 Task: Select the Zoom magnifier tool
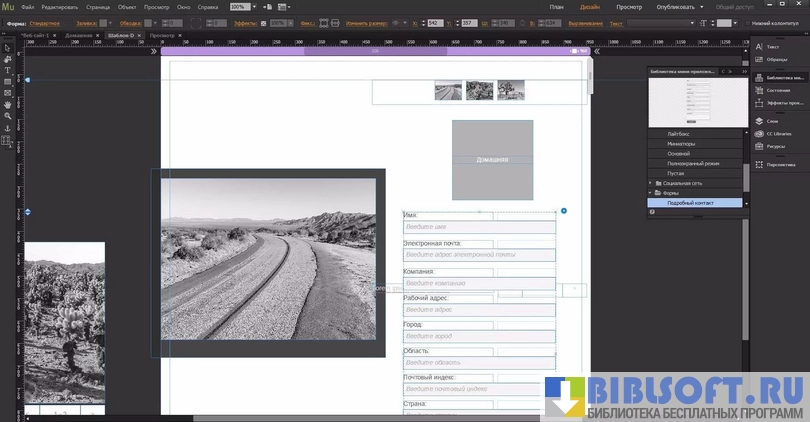point(7,116)
